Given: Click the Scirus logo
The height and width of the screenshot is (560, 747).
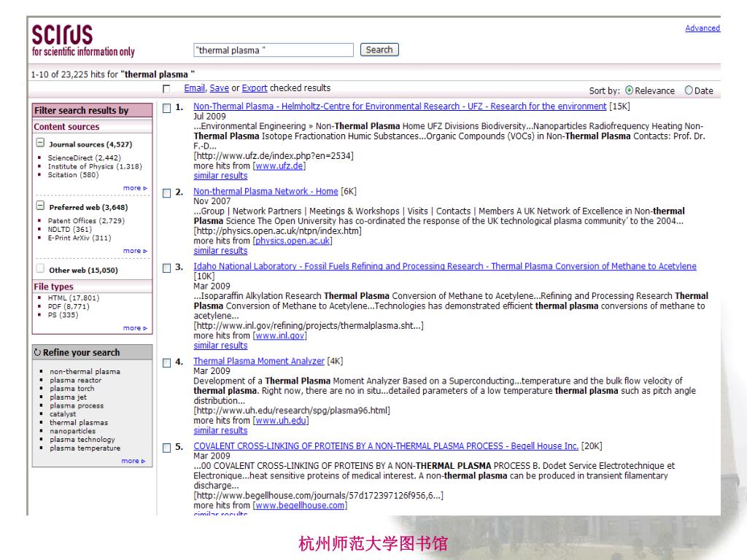Looking at the screenshot, I should click(83, 41).
